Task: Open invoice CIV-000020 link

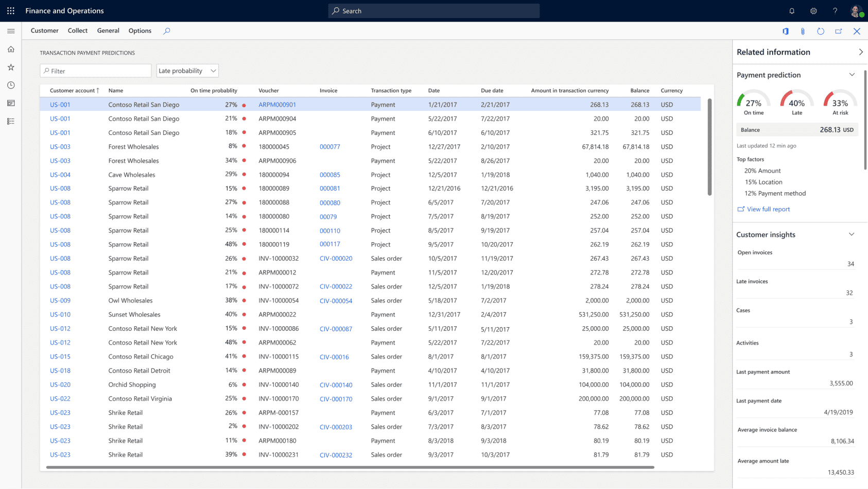Action: coord(336,259)
